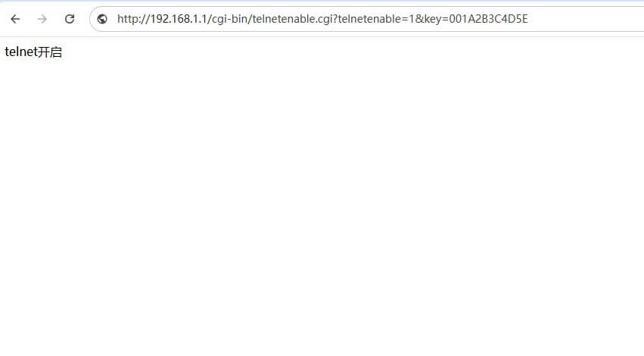Click "key=" parameter name in URL

tap(436, 19)
